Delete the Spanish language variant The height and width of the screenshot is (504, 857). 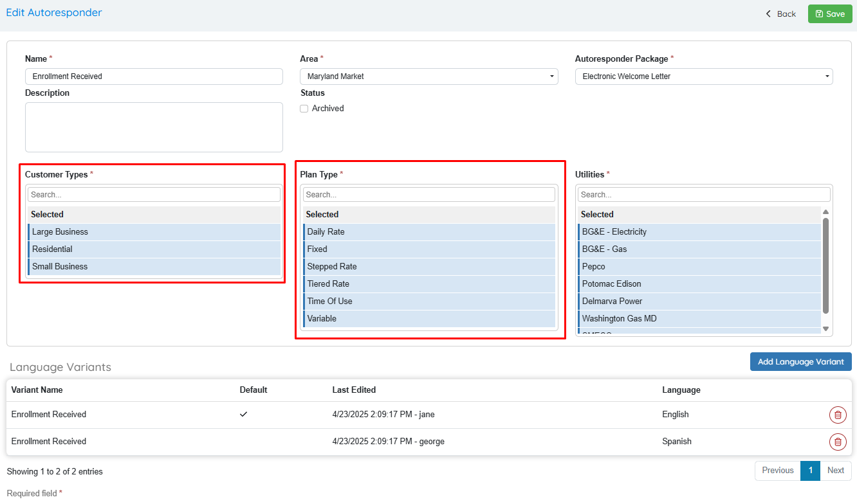[837, 442]
